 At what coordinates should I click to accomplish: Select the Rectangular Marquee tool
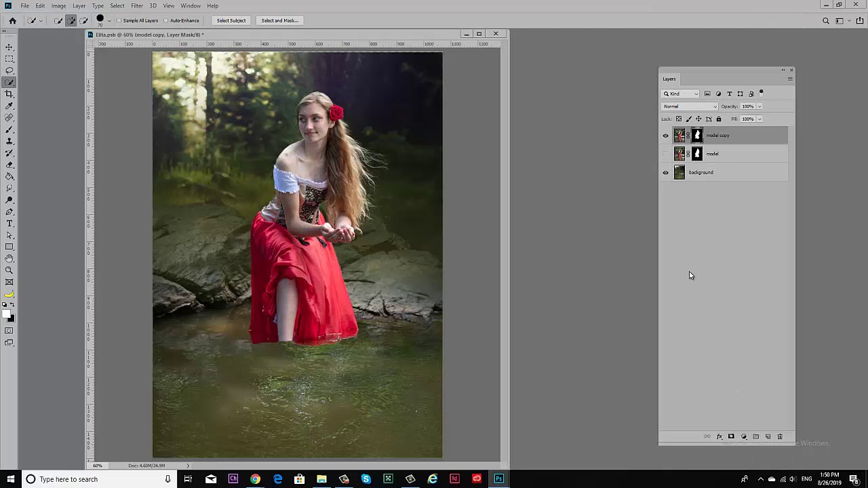tap(9, 59)
